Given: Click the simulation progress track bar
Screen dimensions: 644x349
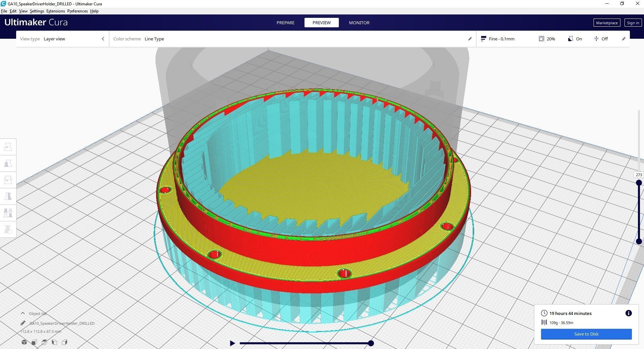Looking at the screenshot, I should (305, 343).
